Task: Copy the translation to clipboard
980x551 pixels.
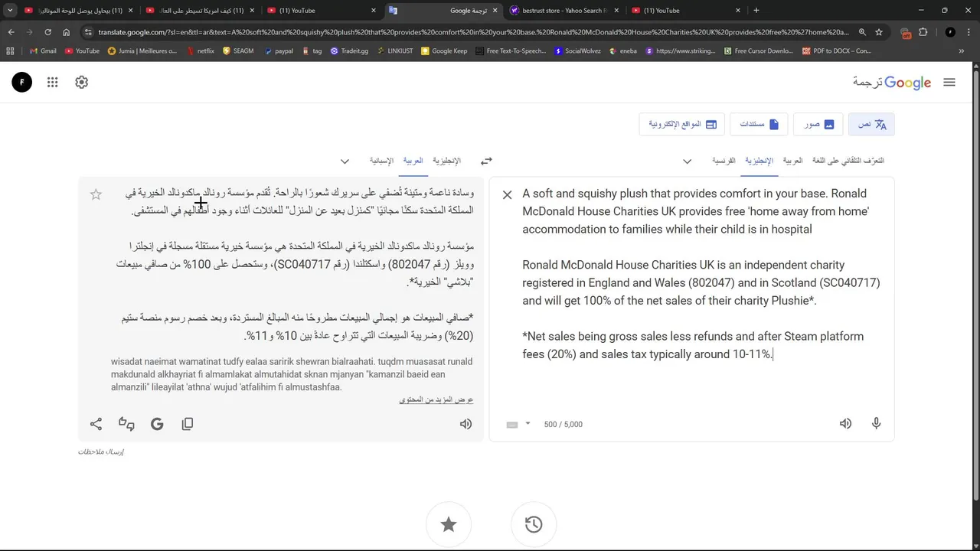Action: (x=188, y=424)
